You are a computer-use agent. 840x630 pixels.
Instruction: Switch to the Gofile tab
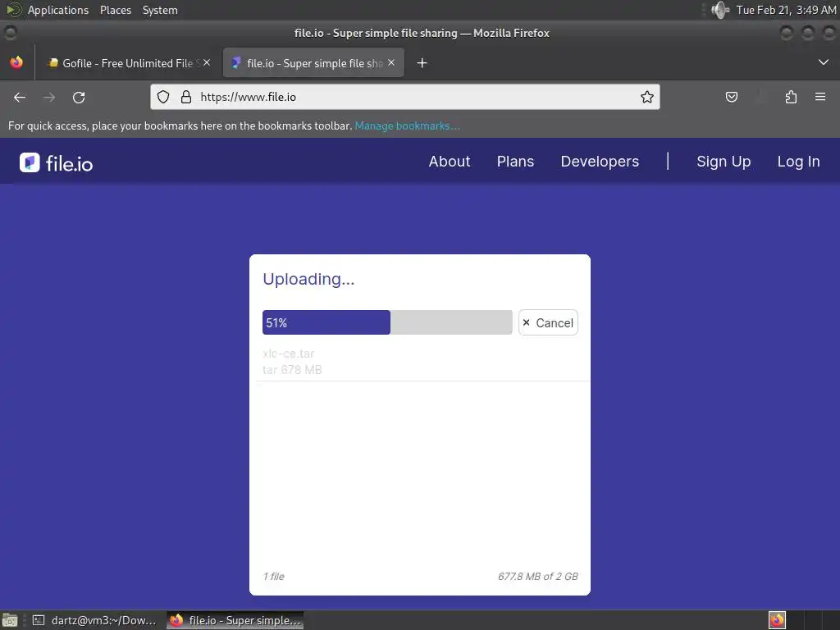127,63
